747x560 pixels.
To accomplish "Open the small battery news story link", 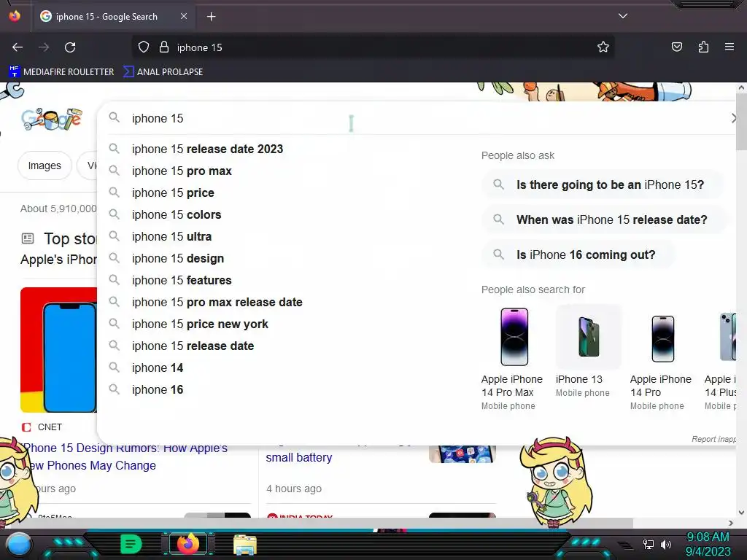I will [x=298, y=458].
